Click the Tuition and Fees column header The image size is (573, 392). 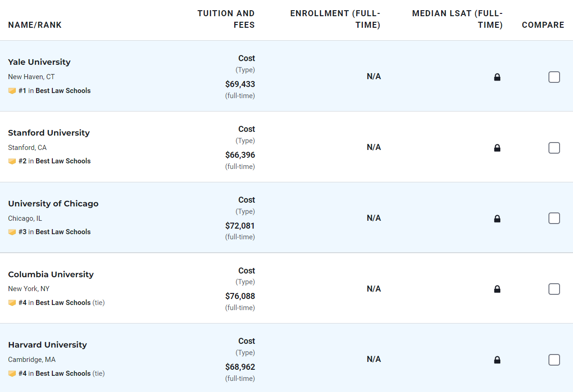point(226,19)
